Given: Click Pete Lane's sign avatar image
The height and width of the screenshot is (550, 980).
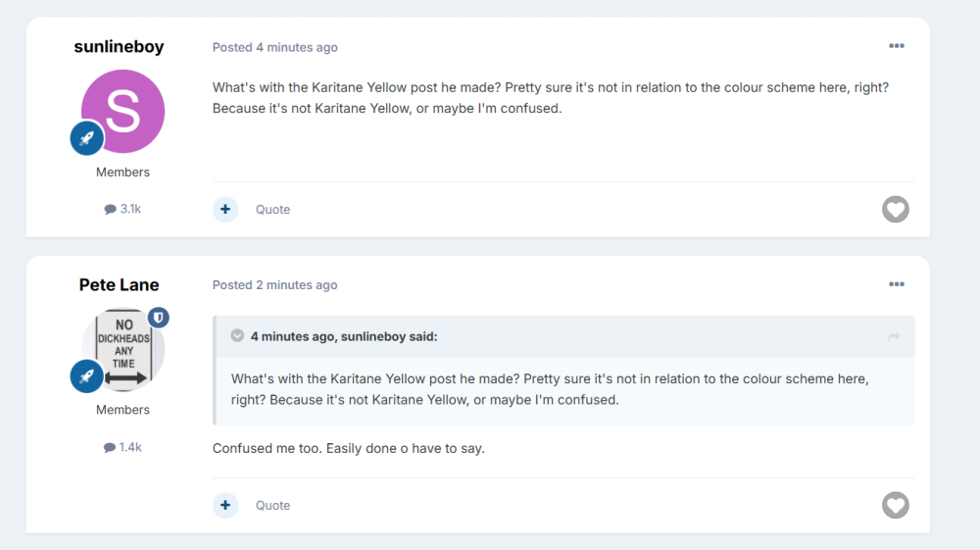Looking at the screenshot, I should [122, 348].
